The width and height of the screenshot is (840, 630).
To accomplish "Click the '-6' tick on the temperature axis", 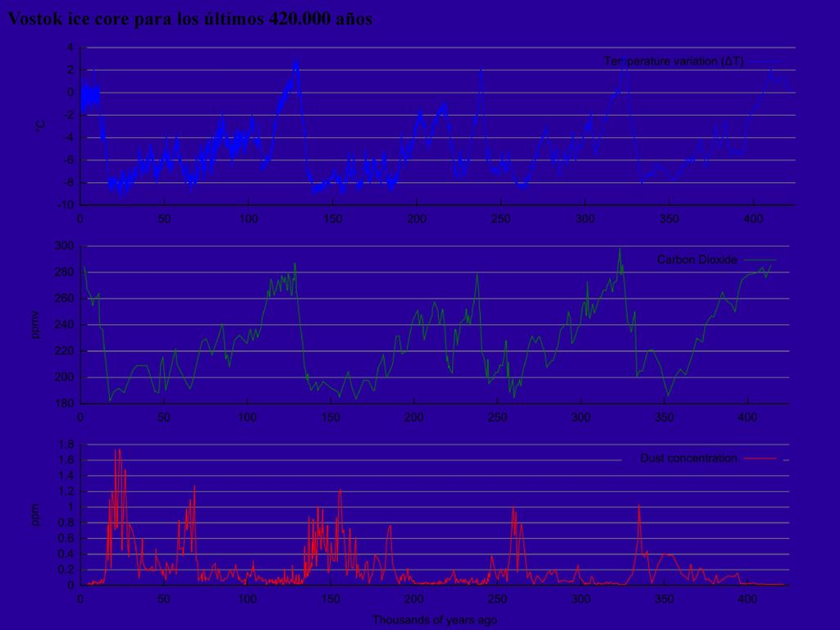I will point(67,160).
